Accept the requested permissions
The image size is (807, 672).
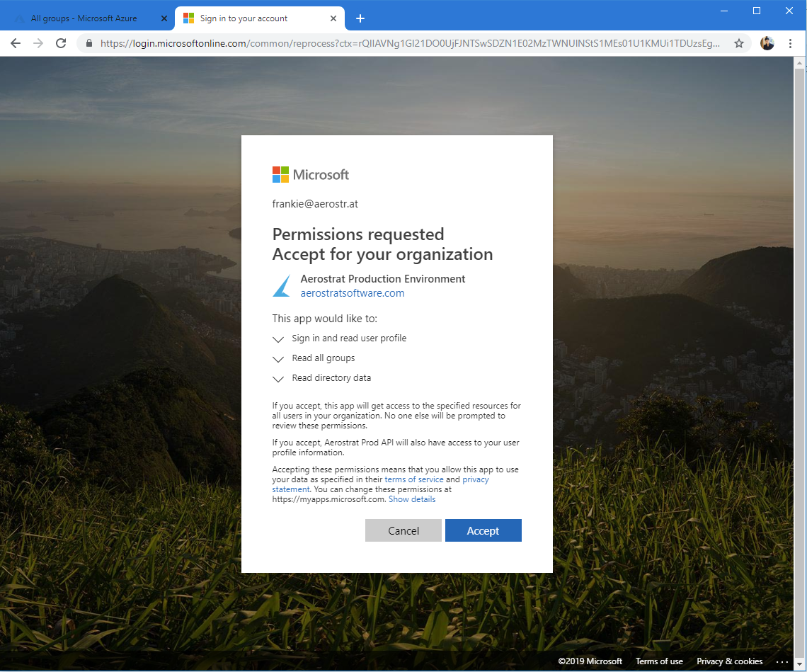click(x=483, y=530)
